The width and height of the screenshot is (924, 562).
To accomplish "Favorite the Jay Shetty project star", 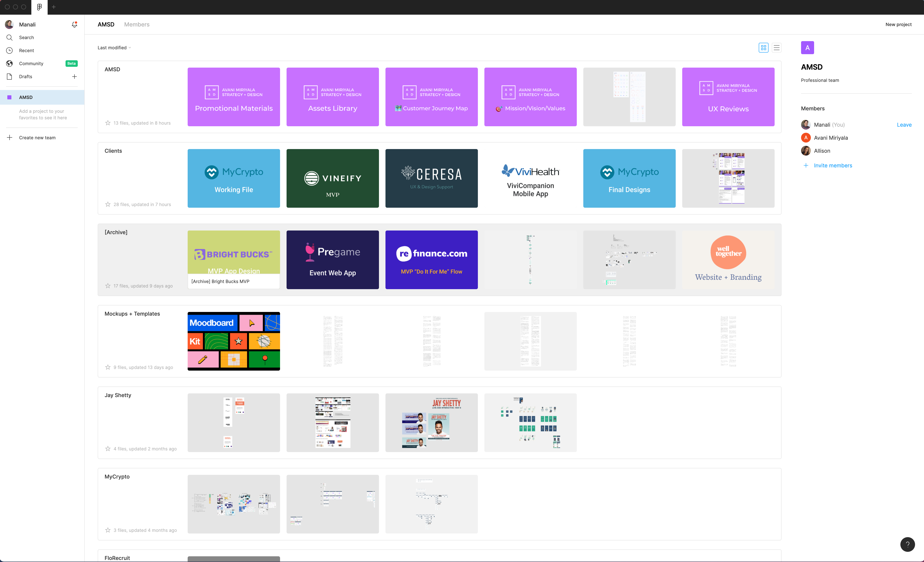I will tap(108, 449).
